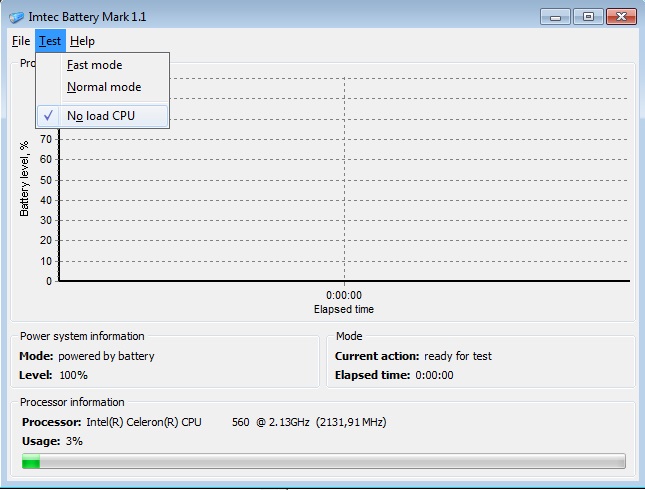Click the checkmark beside No load CPU
The image size is (645, 490).
coord(48,115)
